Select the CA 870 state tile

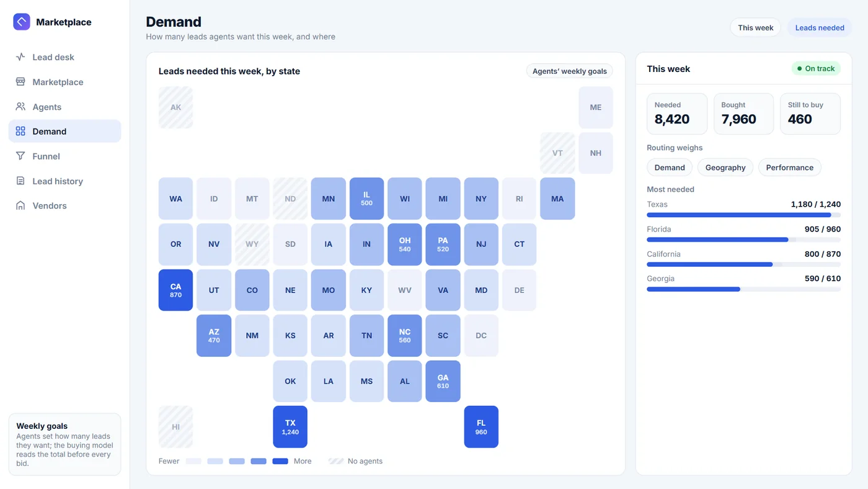click(x=175, y=290)
